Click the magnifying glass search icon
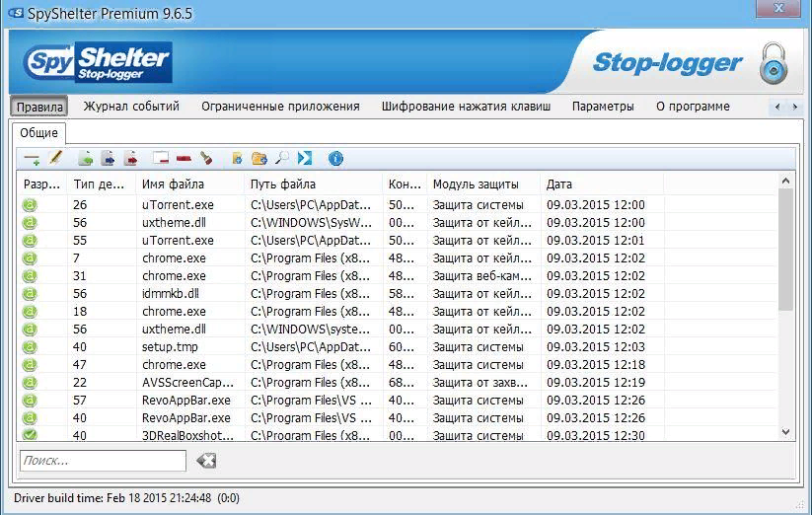 tap(282, 158)
